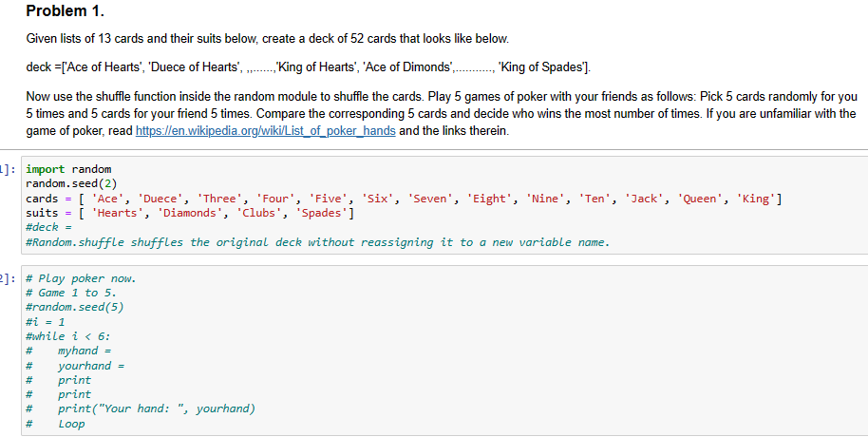Click the '# Play poker now.' comment
868x437 pixels.
coord(81,278)
